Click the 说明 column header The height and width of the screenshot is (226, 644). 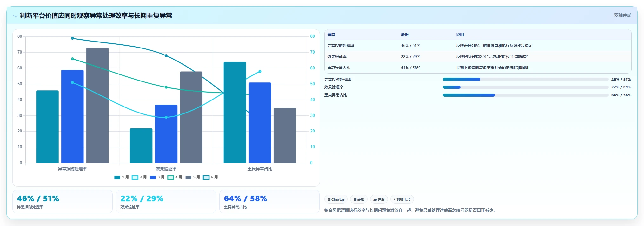click(460, 35)
